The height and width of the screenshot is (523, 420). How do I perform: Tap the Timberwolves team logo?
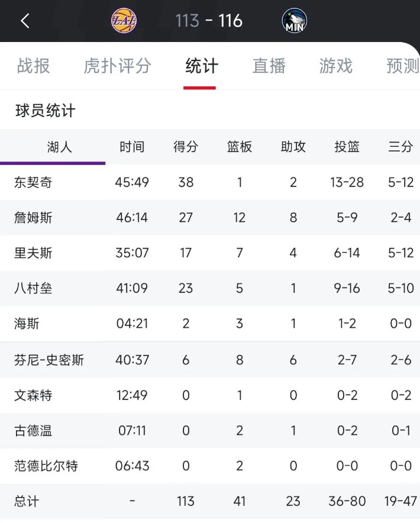(294, 21)
